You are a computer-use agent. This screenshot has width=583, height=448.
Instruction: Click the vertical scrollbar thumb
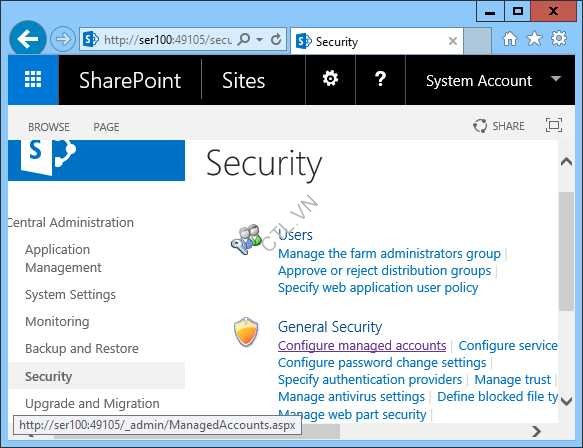(566, 251)
